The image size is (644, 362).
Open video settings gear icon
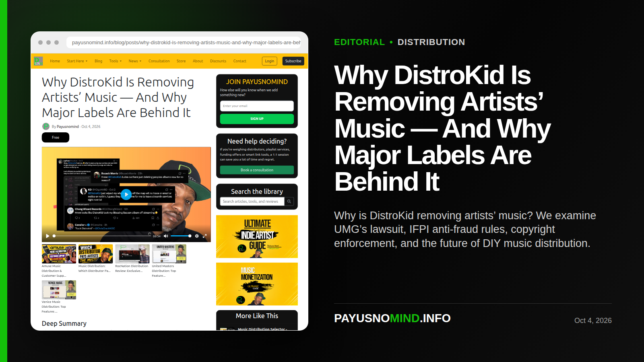(x=197, y=236)
